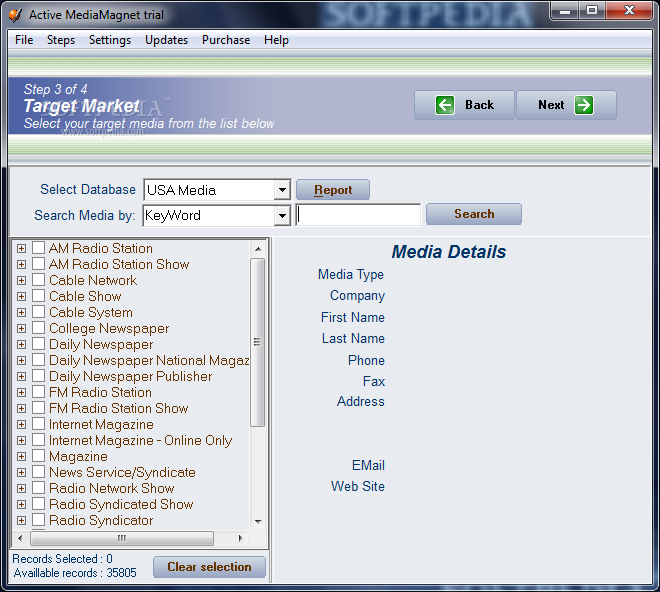
Task: Expand the Radio Network Show node
Action: [x=21, y=488]
